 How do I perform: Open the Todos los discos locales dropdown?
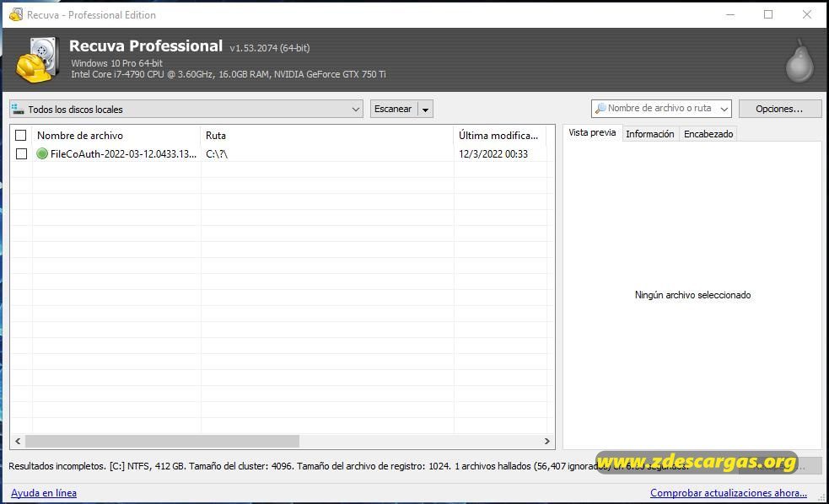186,110
